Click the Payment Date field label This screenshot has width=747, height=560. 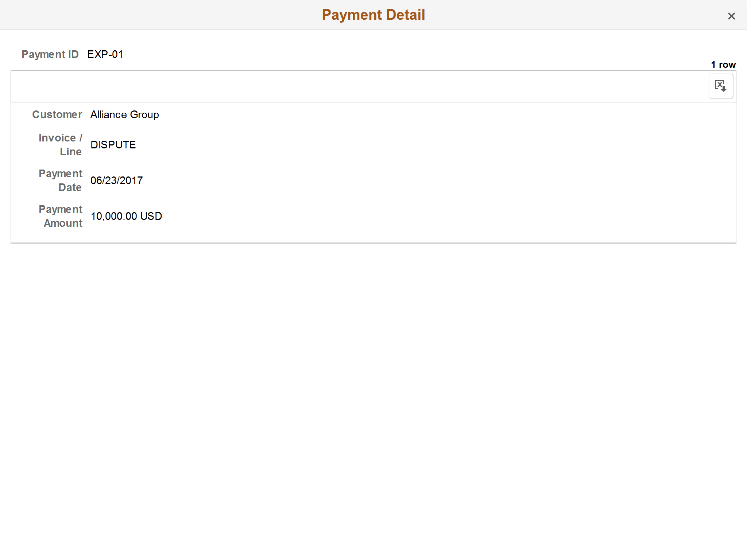(x=61, y=180)
